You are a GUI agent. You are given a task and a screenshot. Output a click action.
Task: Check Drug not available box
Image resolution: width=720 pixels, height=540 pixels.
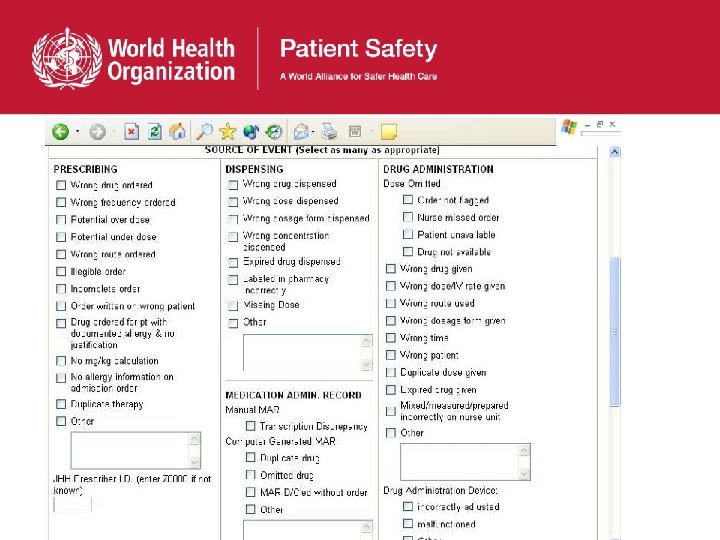(x=408, y=252)
